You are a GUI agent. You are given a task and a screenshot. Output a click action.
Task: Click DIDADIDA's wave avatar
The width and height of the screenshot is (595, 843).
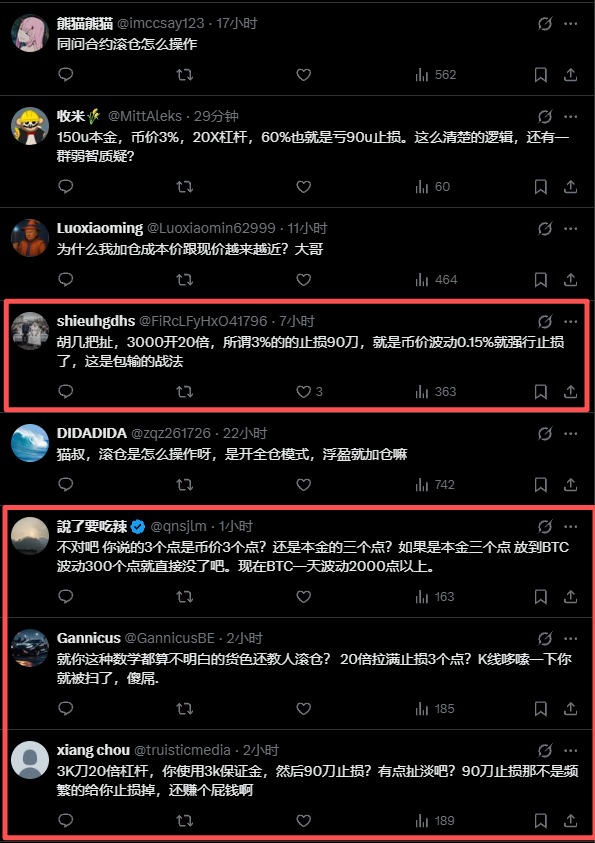(x=30, y=443)
